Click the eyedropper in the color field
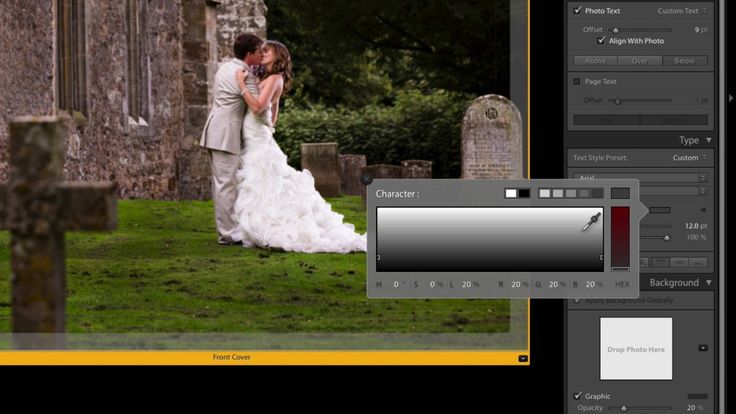Viewport: 736px width, 414px height. [x=591, y=221]
